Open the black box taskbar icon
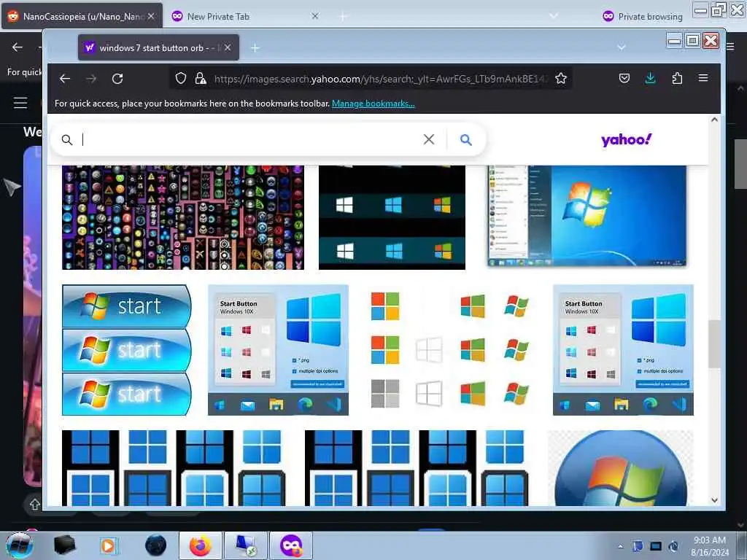Image resolution: width=747 pixels, height=560 pixels. 64,545
